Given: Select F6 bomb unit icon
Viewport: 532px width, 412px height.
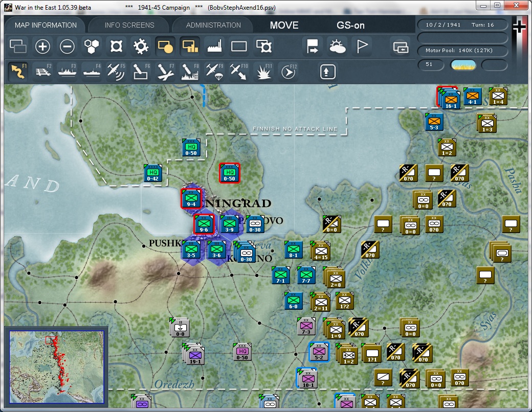Looking at the screenshot, I should pos(141,71).
